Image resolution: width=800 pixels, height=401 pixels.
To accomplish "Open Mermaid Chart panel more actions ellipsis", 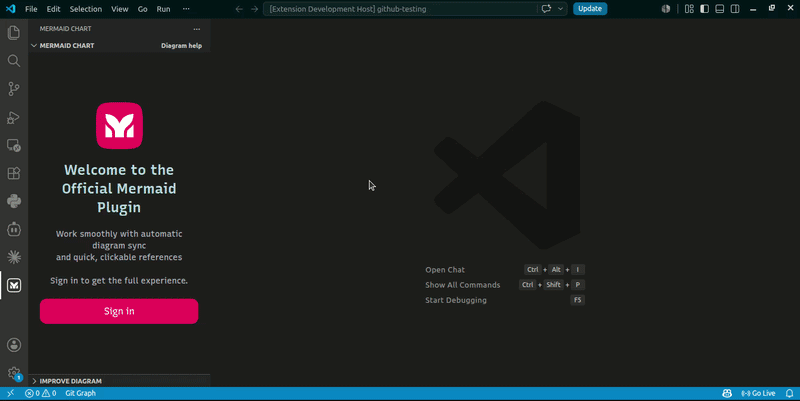I will [197, 29].
